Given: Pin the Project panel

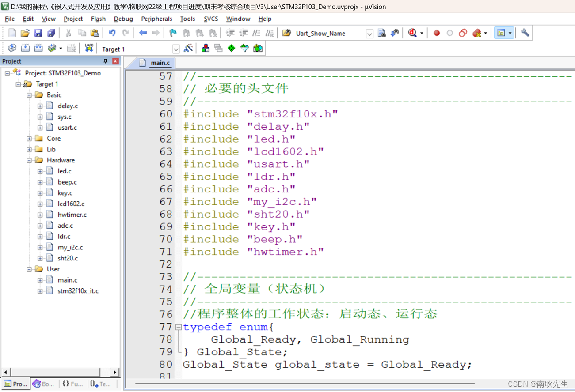Looking at the screenshot, I should click(105, 61).
